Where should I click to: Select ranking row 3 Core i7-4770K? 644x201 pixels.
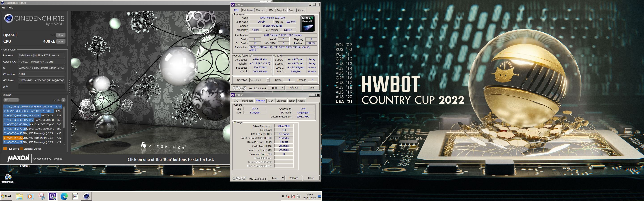(x=33, y=116)
